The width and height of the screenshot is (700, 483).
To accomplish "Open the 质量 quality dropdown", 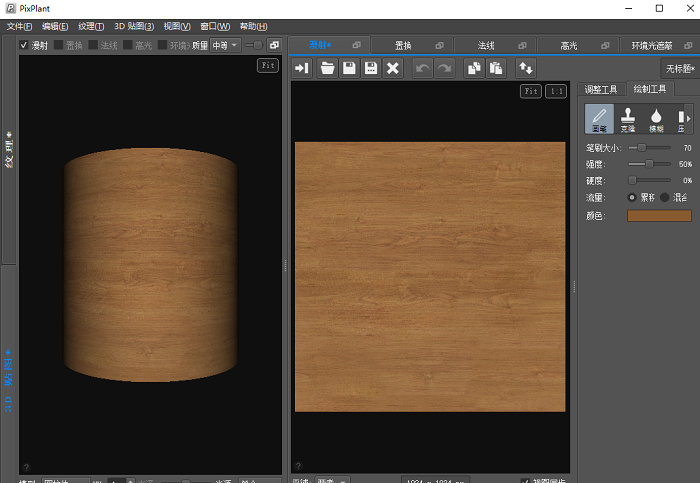I will [224, 45].
